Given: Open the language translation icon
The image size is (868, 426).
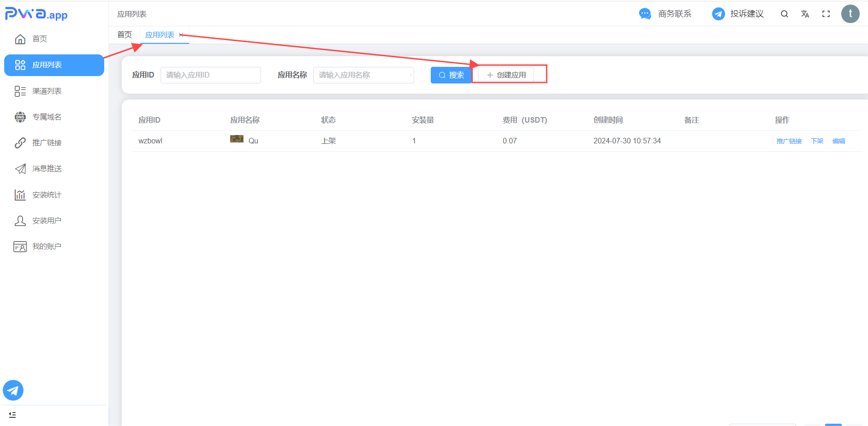Looking at the screenshot, I should pyautogui.click(x=805, y=14).
